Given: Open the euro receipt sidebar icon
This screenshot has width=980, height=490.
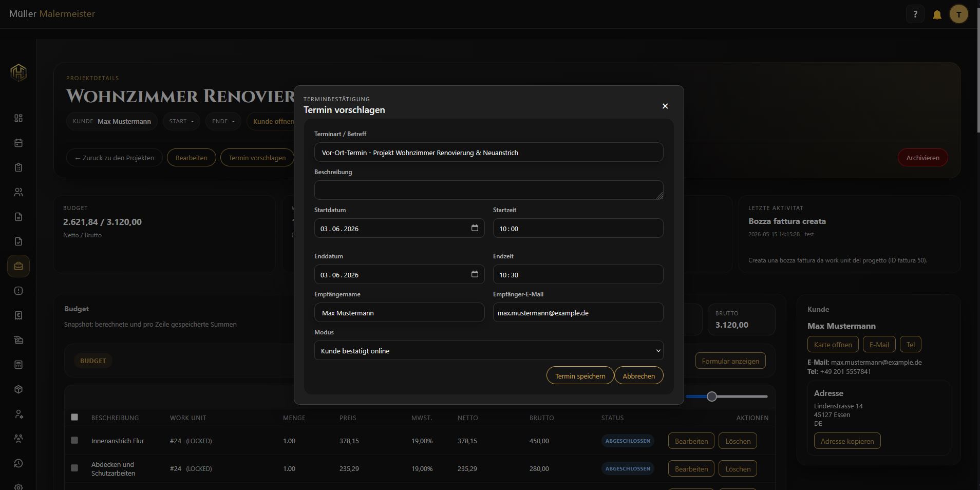Looking at the screenshot, I should [18, 315].
